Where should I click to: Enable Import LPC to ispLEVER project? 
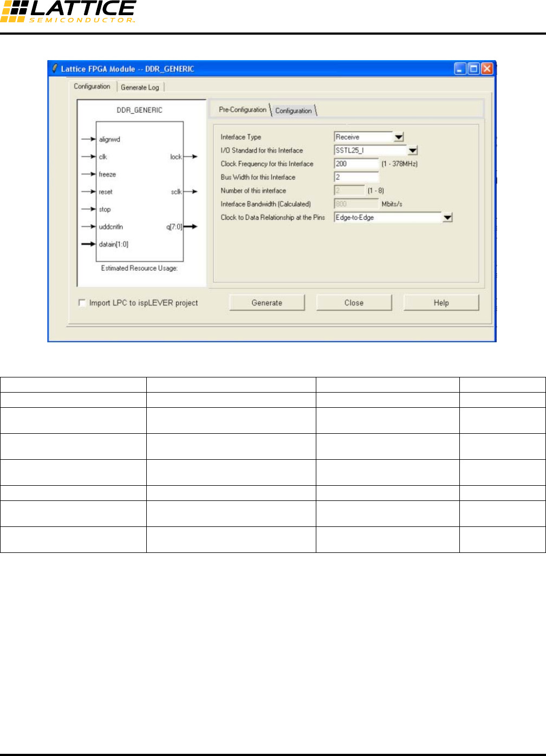[x=82, y=303]
